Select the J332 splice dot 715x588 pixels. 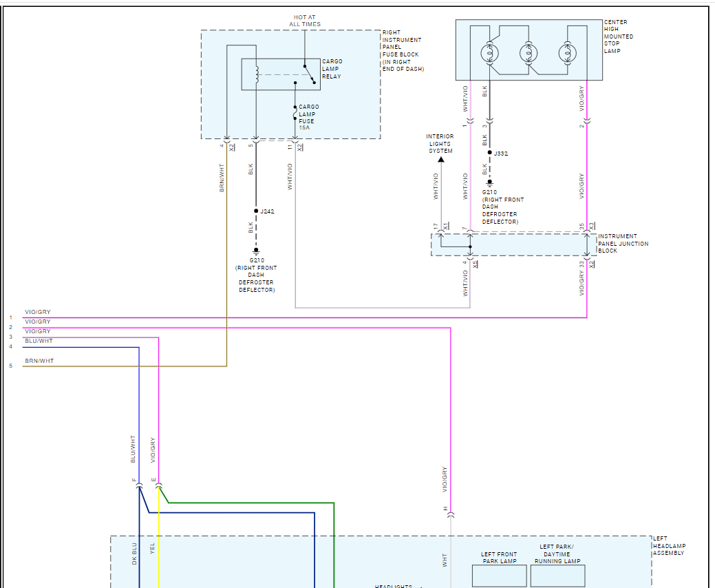click(x=490, y=152)
